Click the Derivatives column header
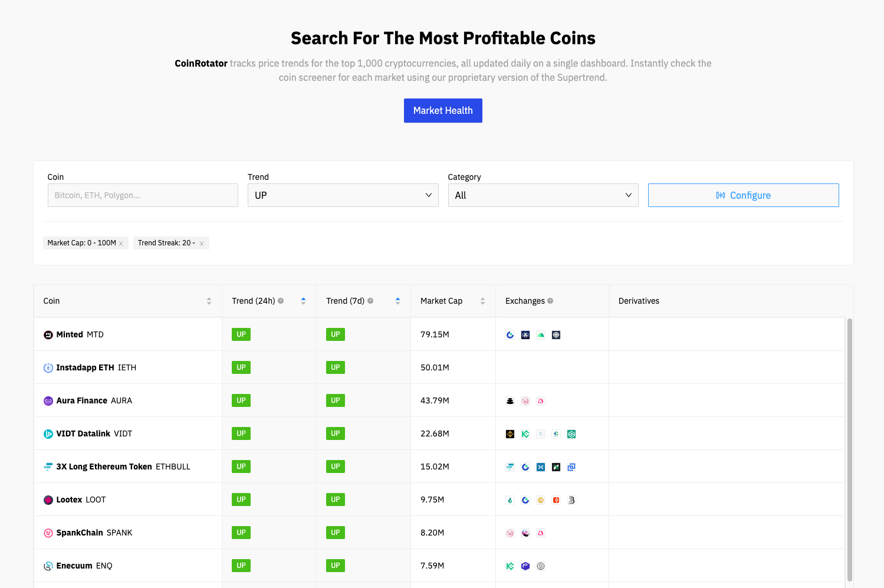 point(639,301)
